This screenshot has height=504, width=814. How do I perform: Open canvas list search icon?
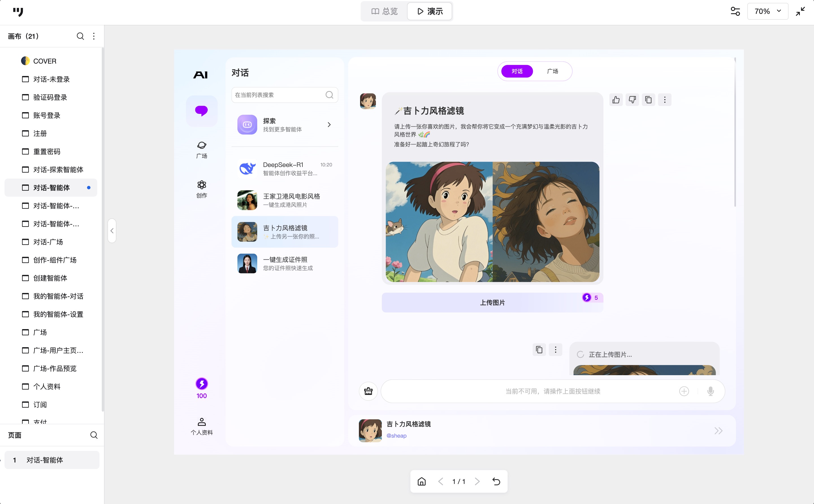(80, 36)
